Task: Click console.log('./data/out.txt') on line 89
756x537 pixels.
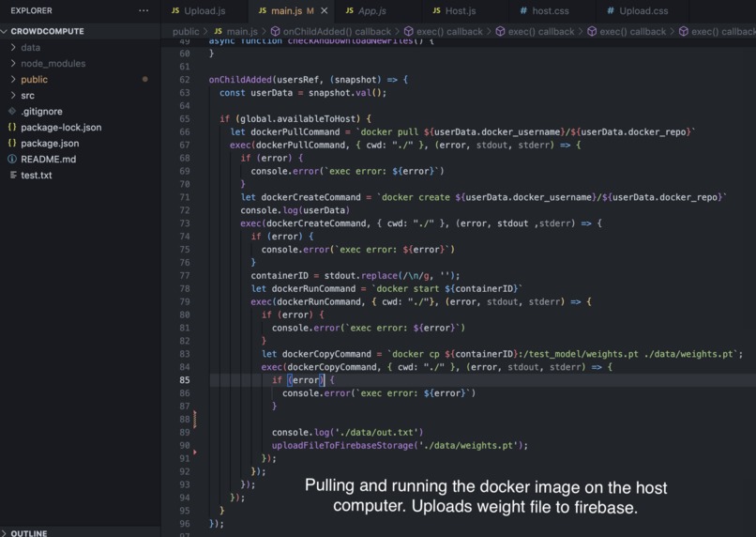Action: (347, 432)
